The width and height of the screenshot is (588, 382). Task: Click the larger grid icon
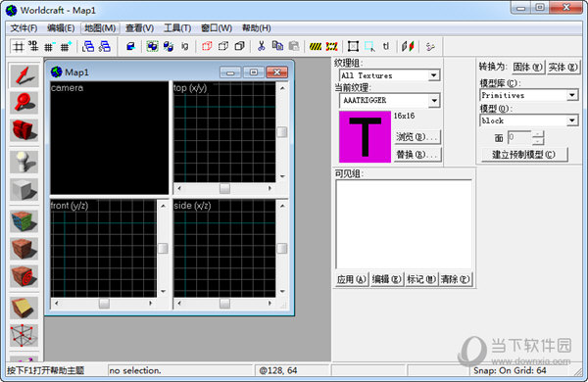click(x=66, y=46)
